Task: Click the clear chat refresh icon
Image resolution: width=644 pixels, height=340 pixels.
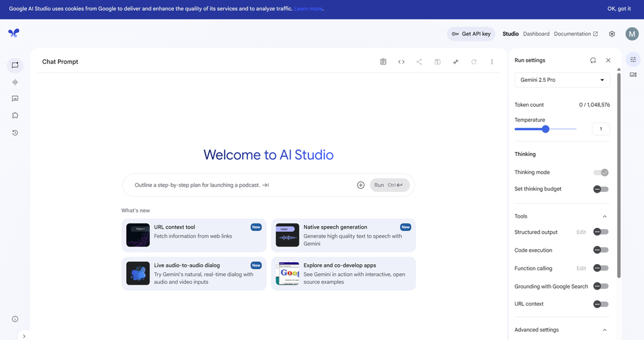Action: 473,62
